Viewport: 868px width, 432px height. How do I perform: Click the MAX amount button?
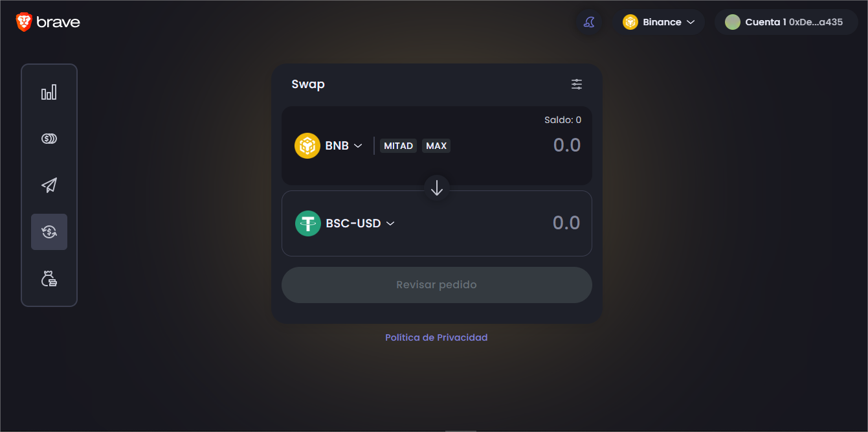436,146
